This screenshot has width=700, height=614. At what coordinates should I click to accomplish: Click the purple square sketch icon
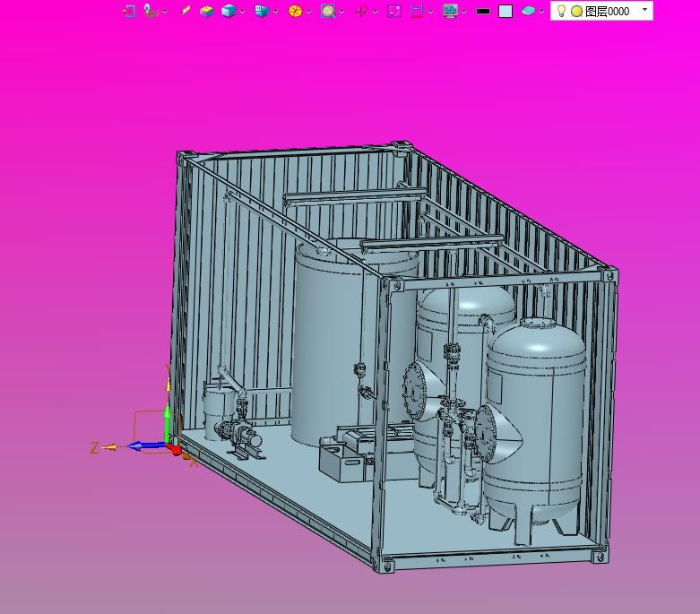(x=394, y=11)
